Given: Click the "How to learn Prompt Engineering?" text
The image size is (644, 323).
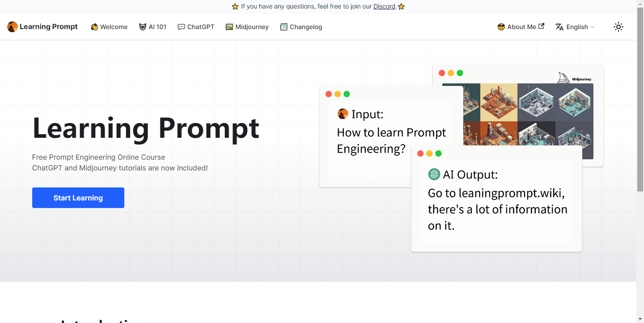Looking at the screenshot, I should click(391, 140).
